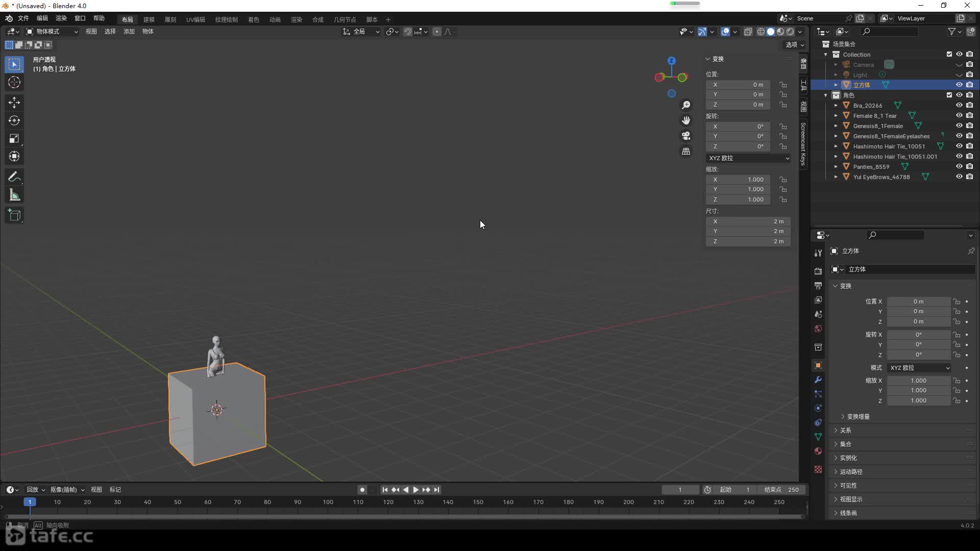
Task: Play the timeline animation
Action: pos(416,490)
